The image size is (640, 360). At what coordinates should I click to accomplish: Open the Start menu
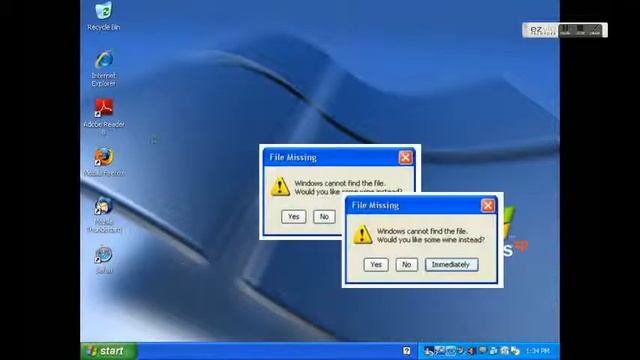109,351
